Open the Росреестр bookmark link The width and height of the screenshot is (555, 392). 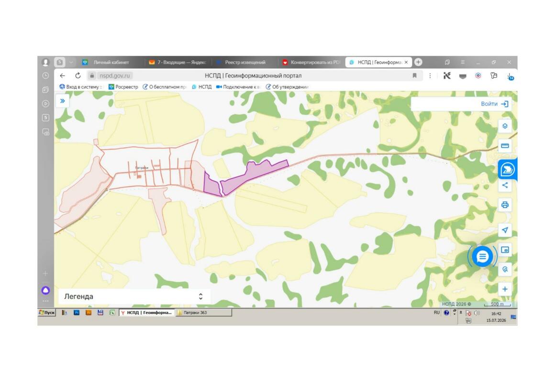[123, 87]
